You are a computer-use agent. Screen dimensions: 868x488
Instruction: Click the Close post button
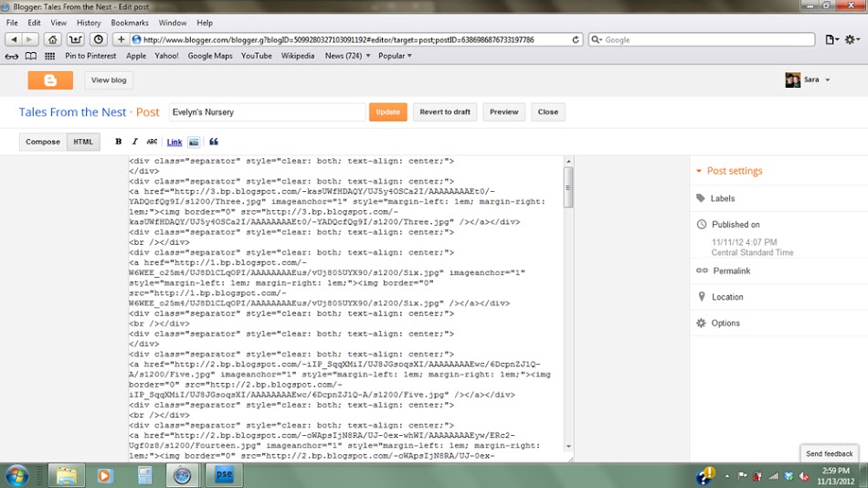[x=547, y=111]
